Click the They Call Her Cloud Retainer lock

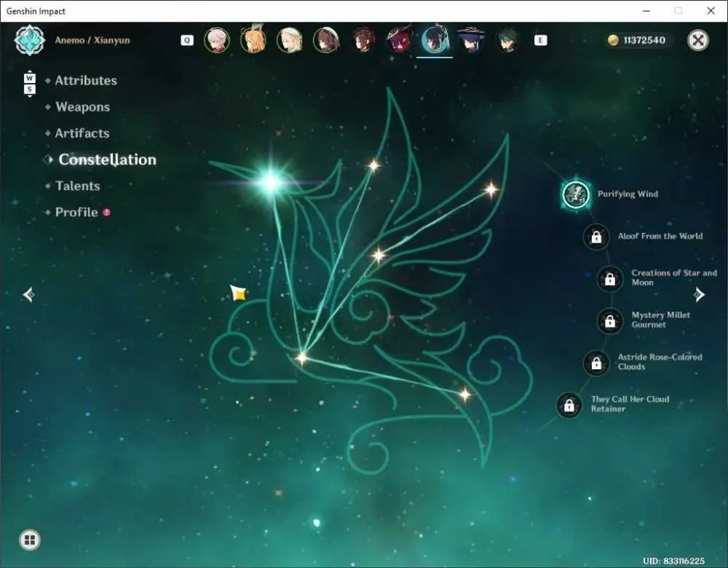[569, 405]
